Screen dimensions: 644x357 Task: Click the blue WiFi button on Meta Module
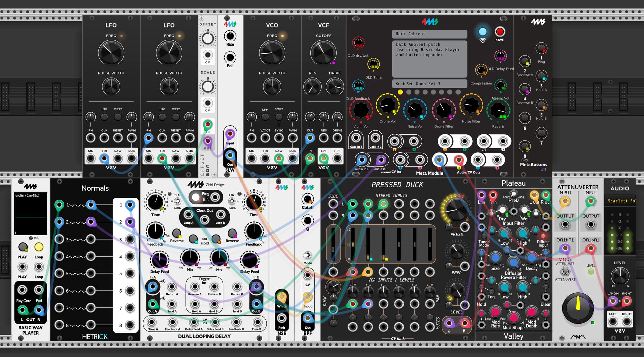click(482, 32)
